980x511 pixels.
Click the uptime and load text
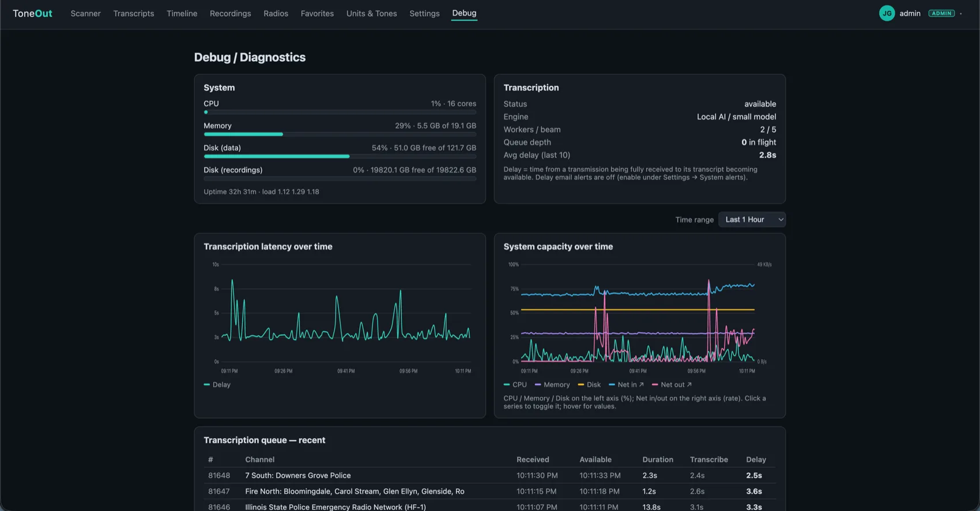(x=261, y=191)
